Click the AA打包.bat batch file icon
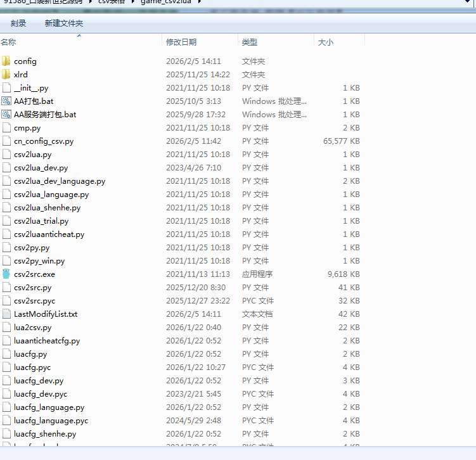476x460 pixels. (x=6, y=101)
